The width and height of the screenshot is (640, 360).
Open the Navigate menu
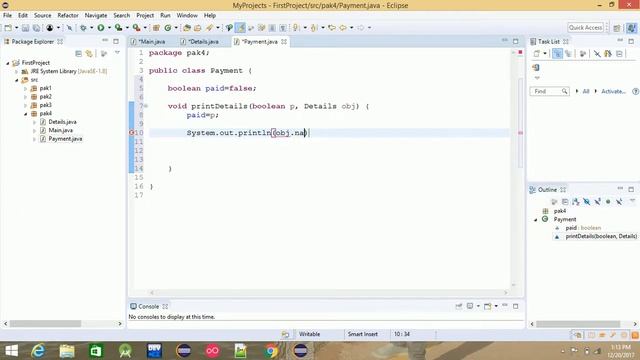pos(96,15)
